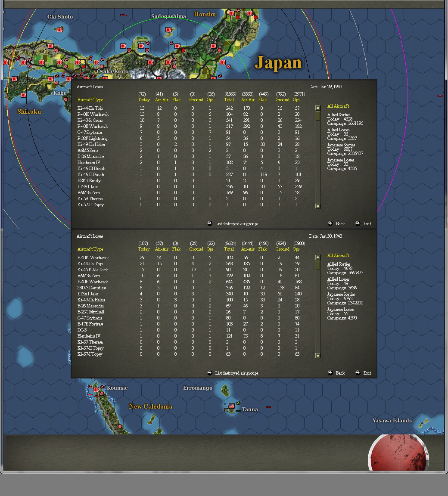Sort by Total column in Jan 29 panel
Image resolution: width=448 pixels, height=496 pixels.
[229, 99]
